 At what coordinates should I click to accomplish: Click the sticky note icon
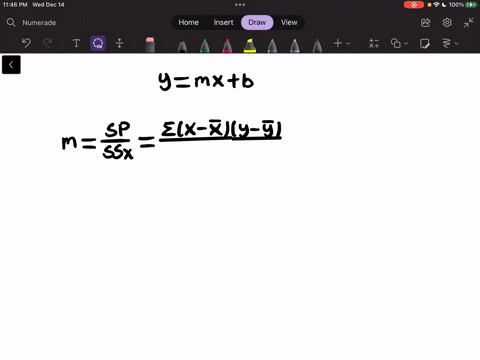click(424, 43)
